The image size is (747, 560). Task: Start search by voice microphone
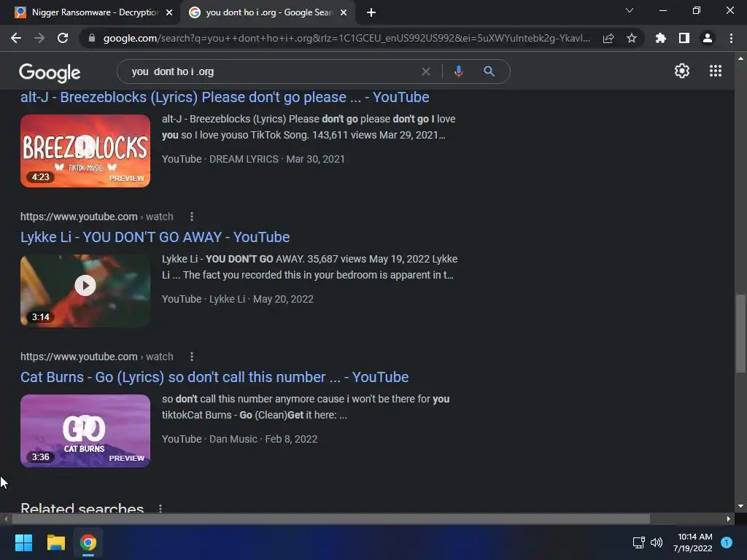tap(458, 71)
